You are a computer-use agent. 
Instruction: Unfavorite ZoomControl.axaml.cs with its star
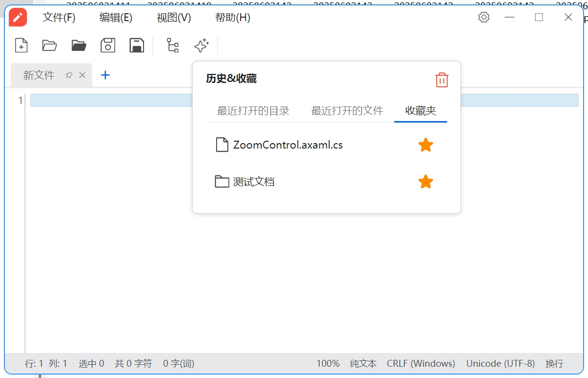click(426, 145)
